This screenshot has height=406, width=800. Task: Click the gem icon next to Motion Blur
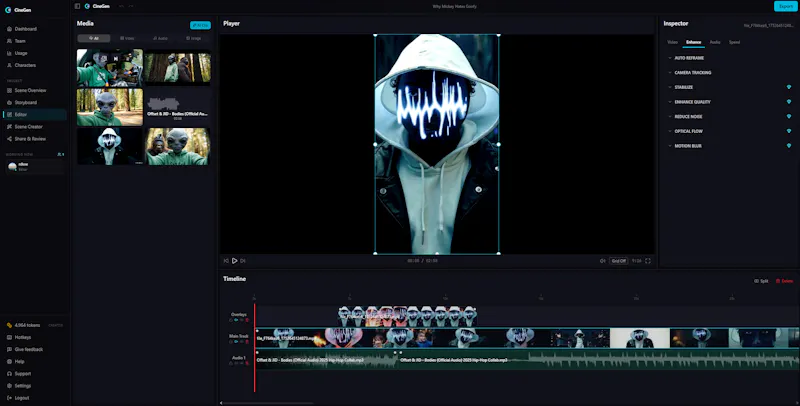point(789,146)
